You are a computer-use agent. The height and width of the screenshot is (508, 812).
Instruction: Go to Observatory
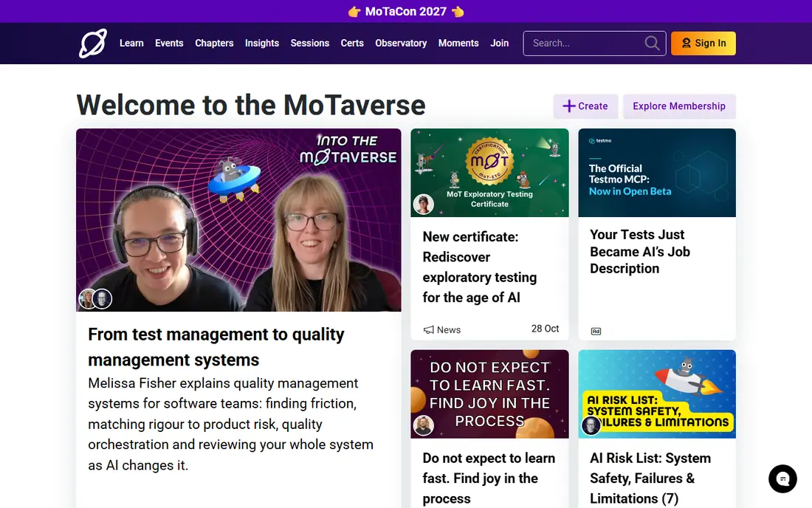[x=401, y=43]
